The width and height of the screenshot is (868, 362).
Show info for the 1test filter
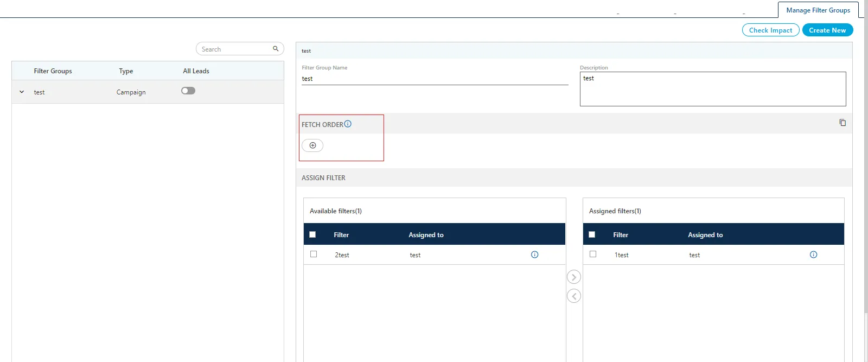813,255
